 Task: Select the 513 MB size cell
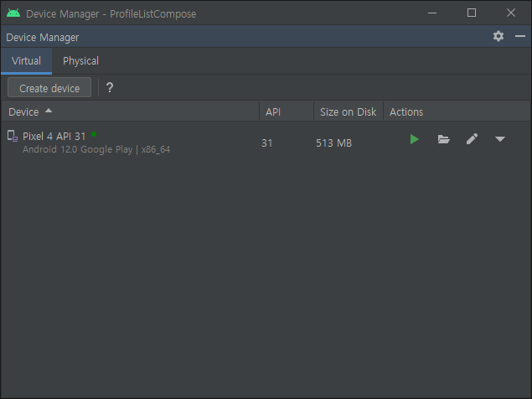point(333,143)
